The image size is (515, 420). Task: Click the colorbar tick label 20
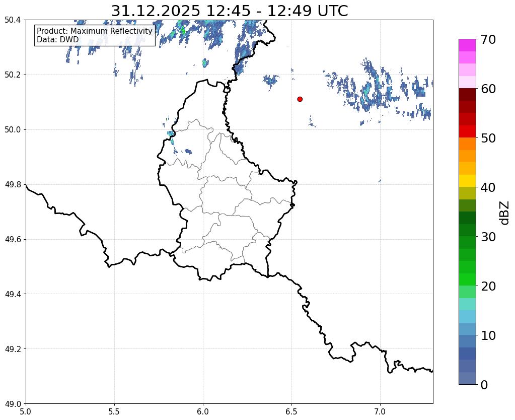coord(488,286)
